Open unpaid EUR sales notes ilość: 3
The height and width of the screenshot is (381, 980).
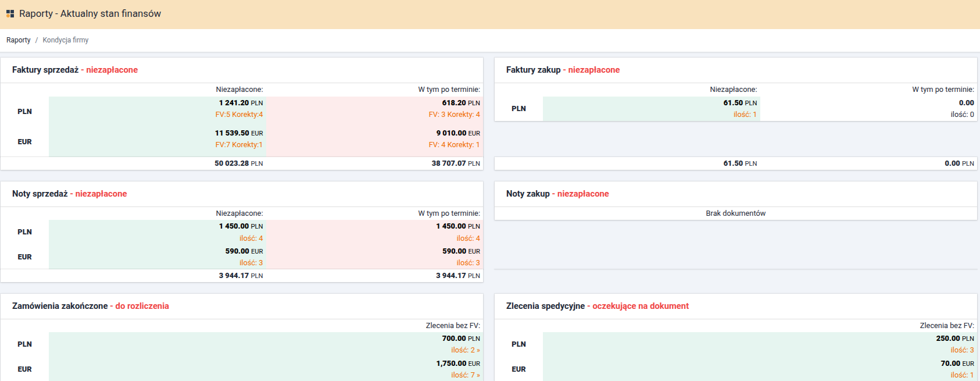251,263
